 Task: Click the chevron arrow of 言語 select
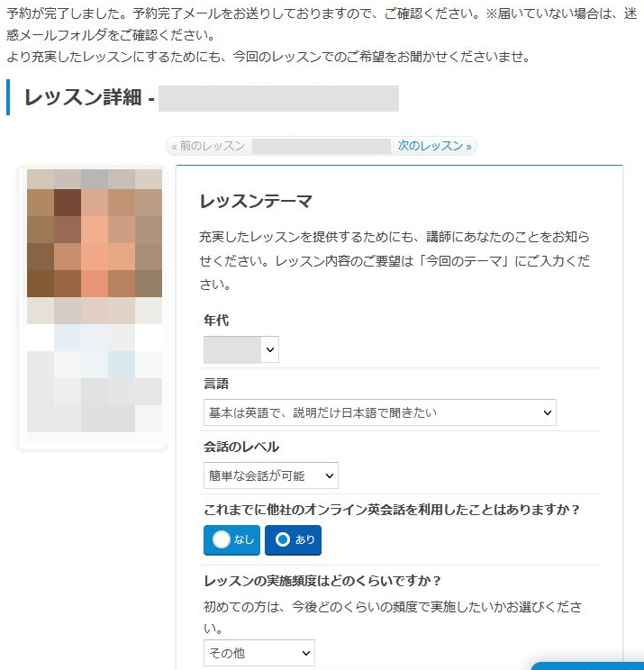[547, 412]
